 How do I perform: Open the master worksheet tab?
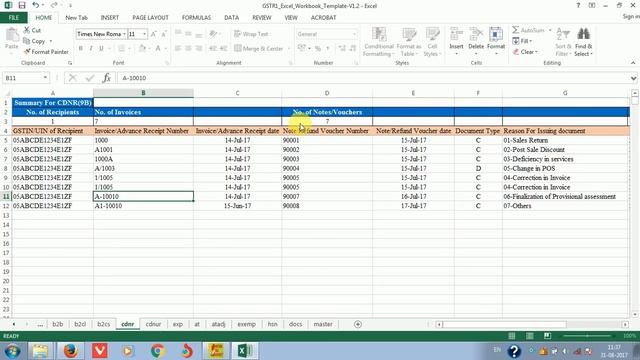(x=323, y=324)
